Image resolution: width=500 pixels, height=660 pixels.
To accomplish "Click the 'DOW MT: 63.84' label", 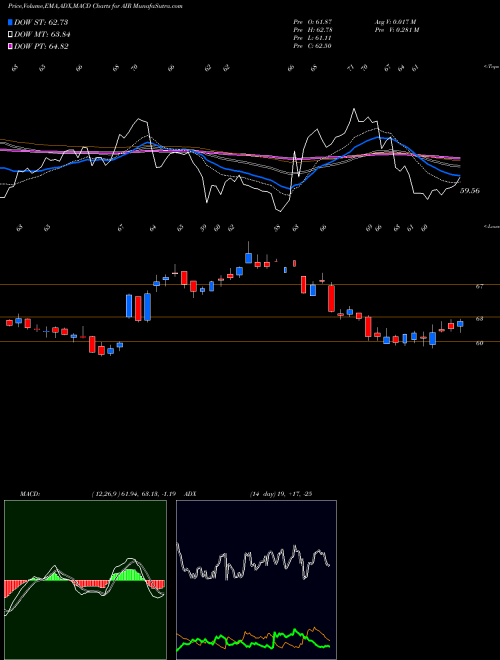I will pyautogui.click(x=42, y=35).
